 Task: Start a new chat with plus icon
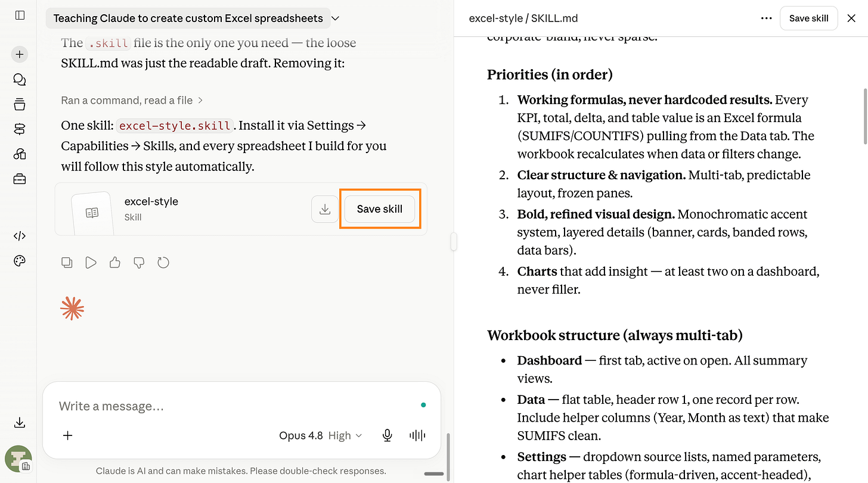click(x=20, y=54)
